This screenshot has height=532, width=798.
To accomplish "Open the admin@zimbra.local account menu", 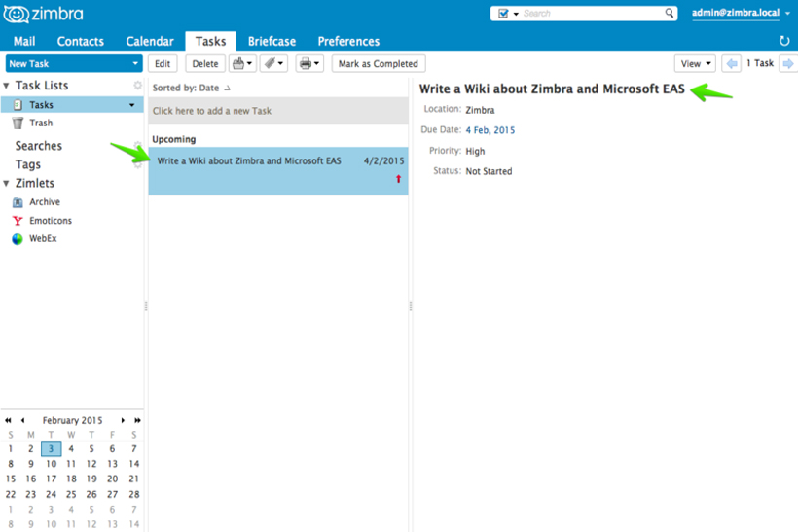I will pyautogui.click(x=741, y=13).
